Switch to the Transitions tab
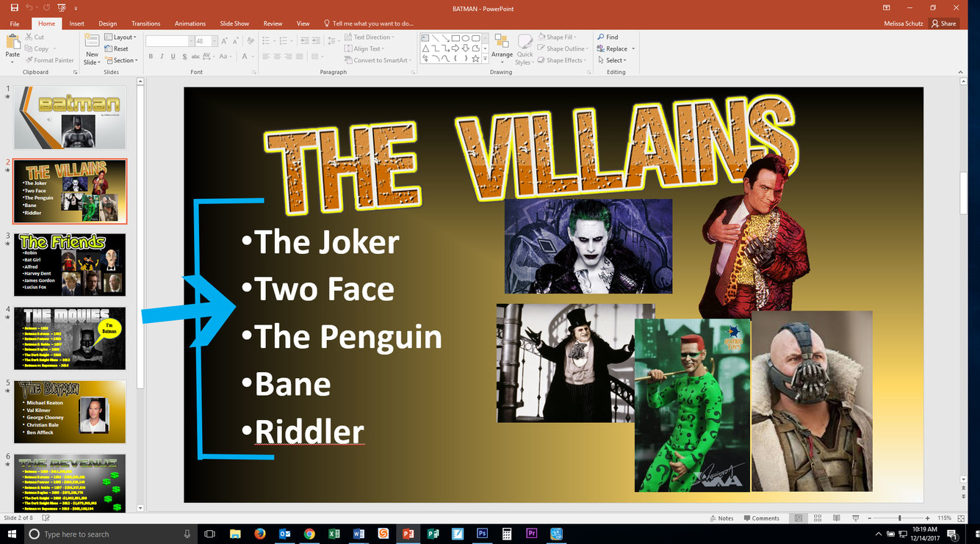 click(x=145, y=23)
